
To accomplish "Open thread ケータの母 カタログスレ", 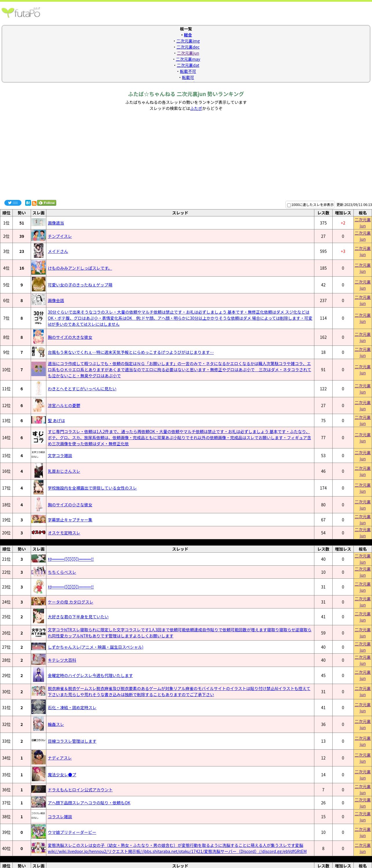I will [x=70, y=602].
